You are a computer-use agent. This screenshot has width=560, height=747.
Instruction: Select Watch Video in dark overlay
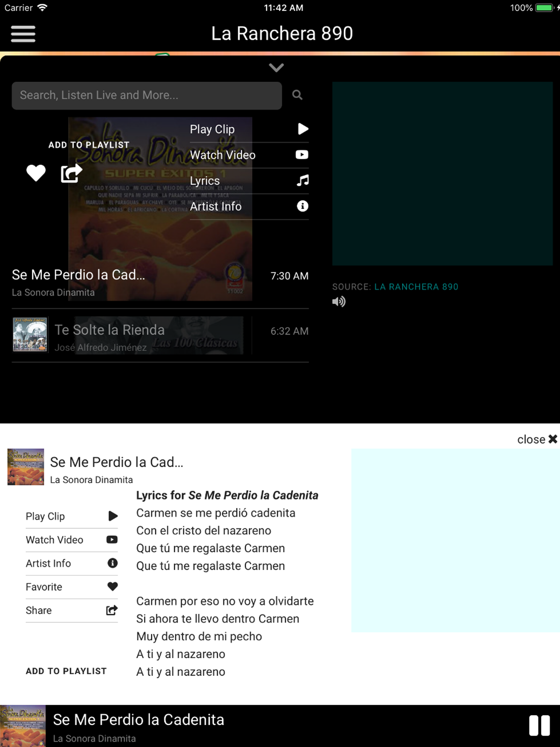[249, 155]
